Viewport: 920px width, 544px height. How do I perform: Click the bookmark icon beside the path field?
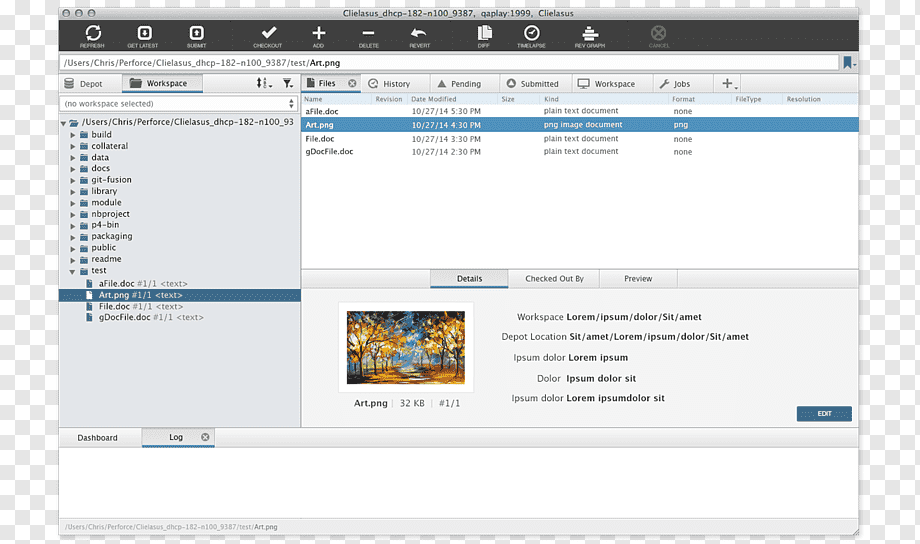(x=848, y=62)
